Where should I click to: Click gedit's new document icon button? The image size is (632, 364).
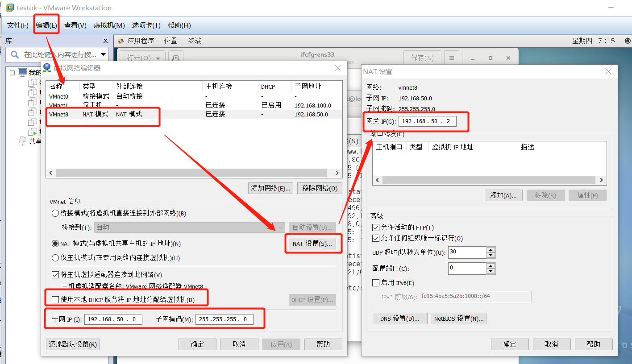click(x=176, y=58)
